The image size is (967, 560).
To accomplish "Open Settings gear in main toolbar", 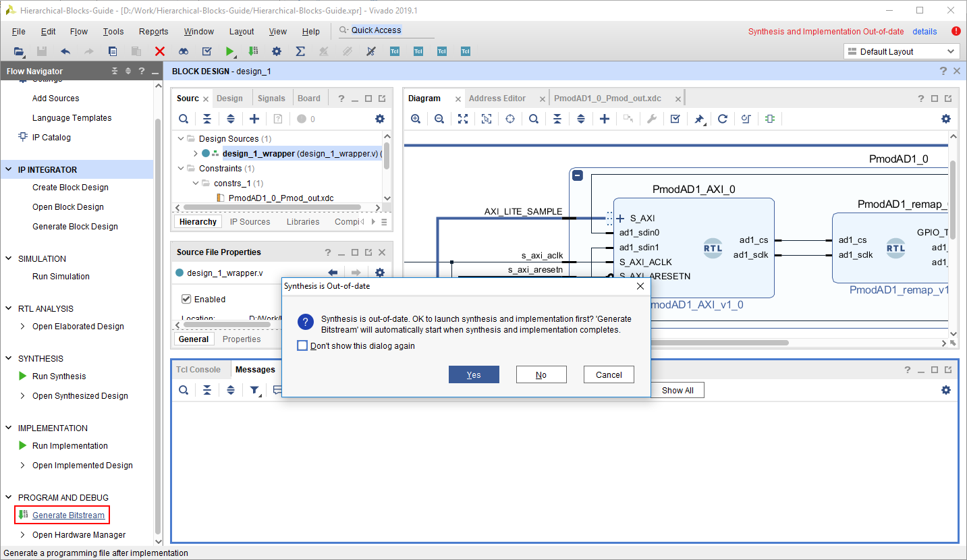I will 277,51.
